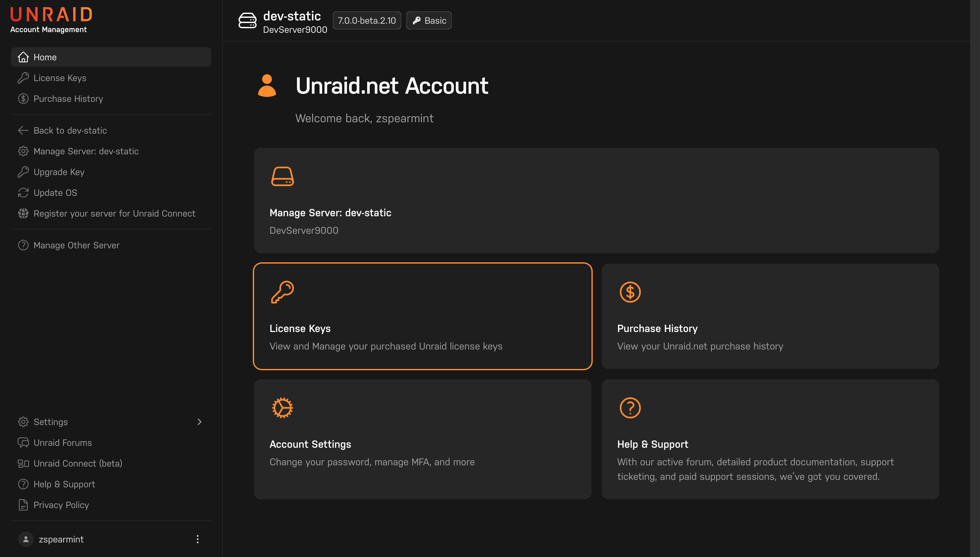Open the zspearmint user options menu

(197, 539)
